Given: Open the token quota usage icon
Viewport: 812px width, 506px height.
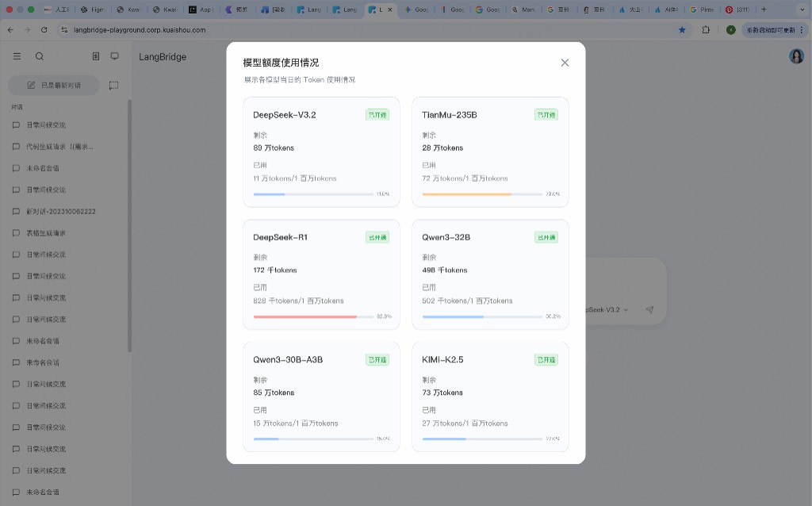Looking at the screenshot, I should [96, 56].
